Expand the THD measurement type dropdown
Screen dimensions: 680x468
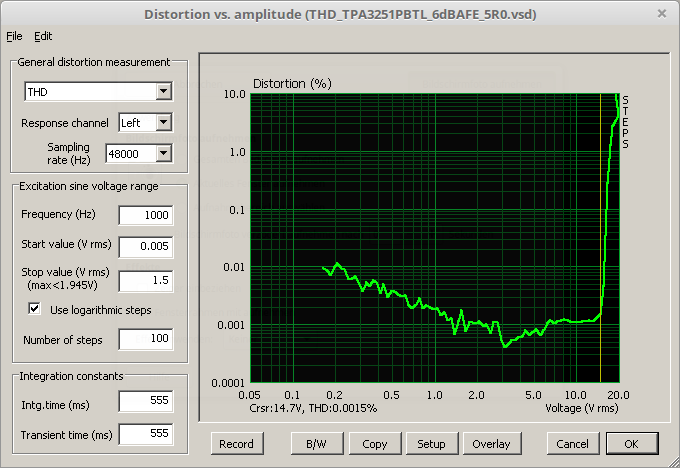click(x=163, y=92)
